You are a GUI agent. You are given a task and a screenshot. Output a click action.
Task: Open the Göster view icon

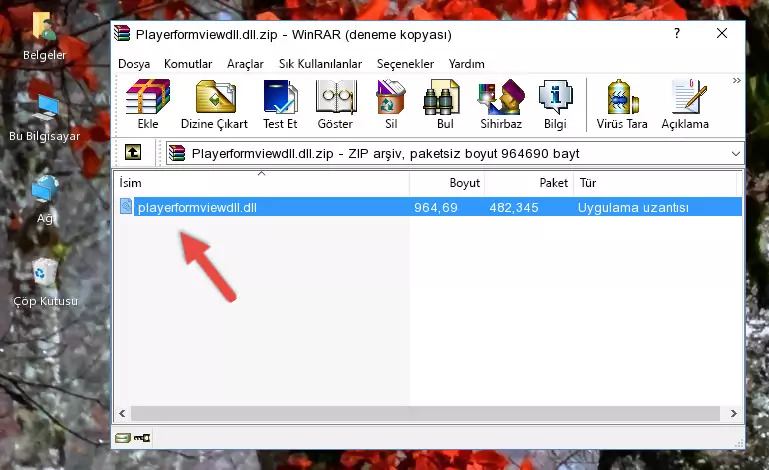point(335,104)
